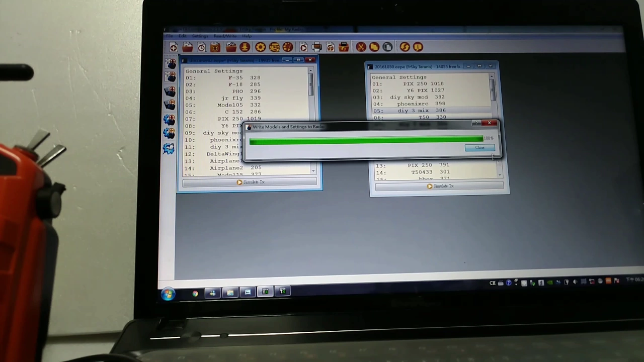This screenshot has height=362, width=644.
Task: Select 07 PIX 250 in the document2.eepe window
Action: click(246, 119)
